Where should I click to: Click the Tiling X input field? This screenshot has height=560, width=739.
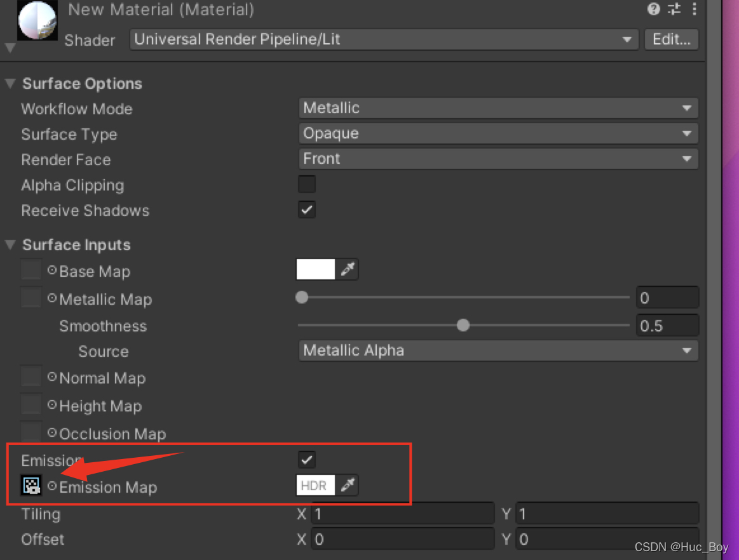click(402, 514)
